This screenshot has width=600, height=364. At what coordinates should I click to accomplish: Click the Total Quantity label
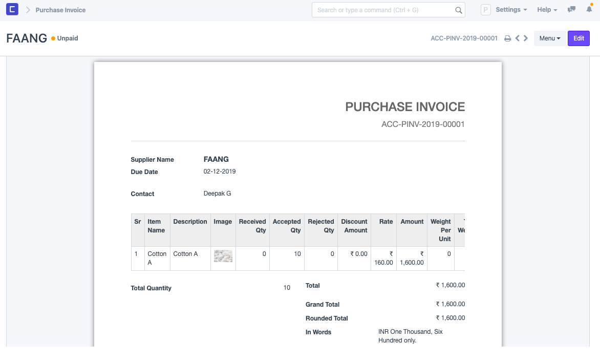(151, 288)
